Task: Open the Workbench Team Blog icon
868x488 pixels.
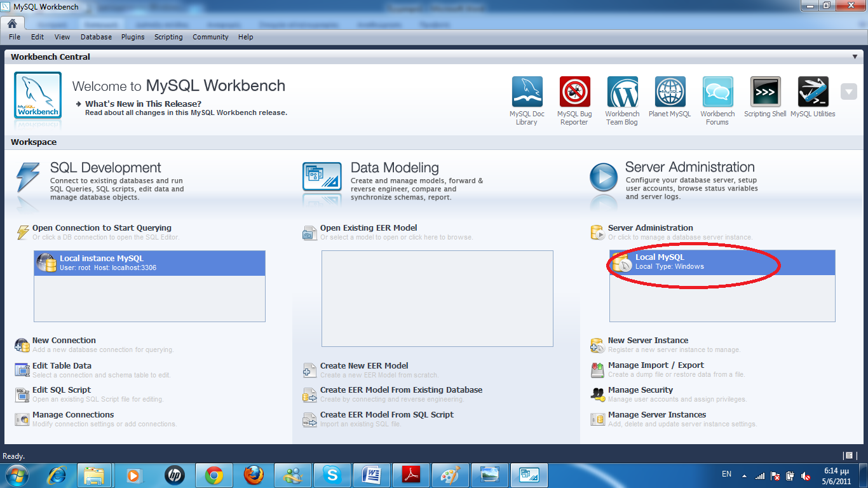Action: (623, 92)
